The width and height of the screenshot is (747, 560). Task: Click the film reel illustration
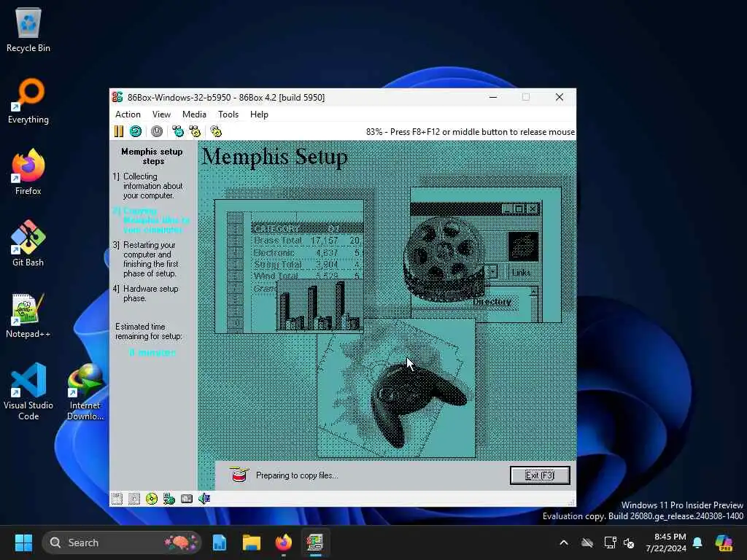click(443, 260)
